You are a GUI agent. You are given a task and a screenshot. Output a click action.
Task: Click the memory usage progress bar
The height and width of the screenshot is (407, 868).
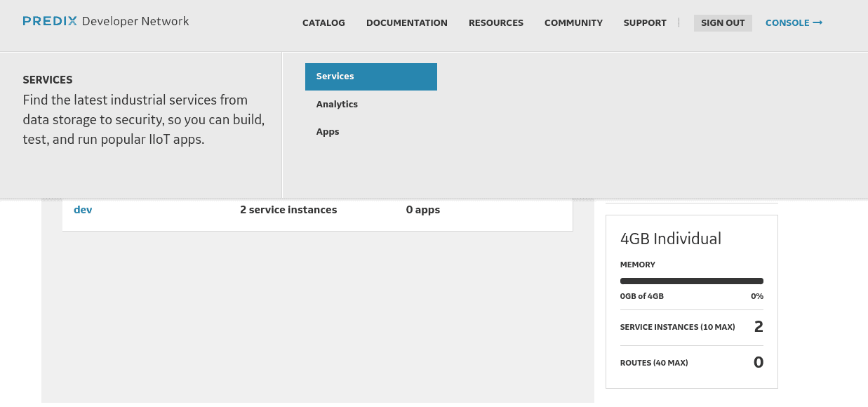pos(691,280)
